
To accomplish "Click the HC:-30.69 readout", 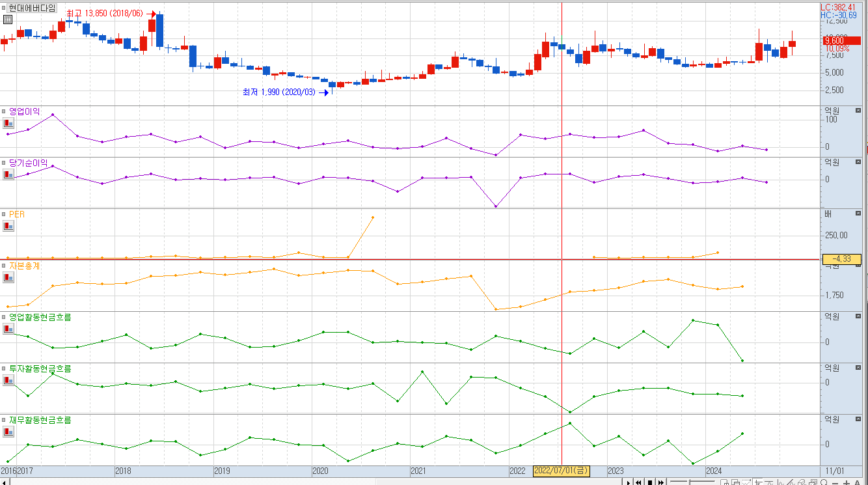I will click(x=840, y=15).
